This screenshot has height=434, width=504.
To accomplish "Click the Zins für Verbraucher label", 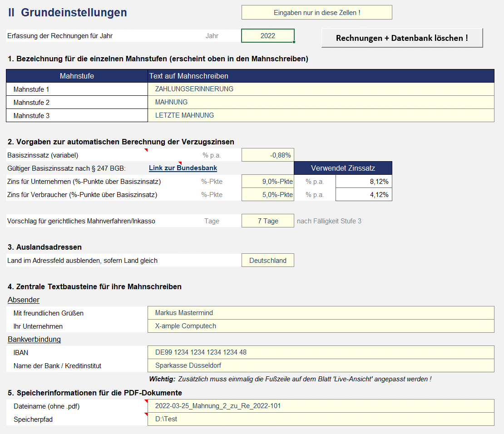I will tap(82, 194).
